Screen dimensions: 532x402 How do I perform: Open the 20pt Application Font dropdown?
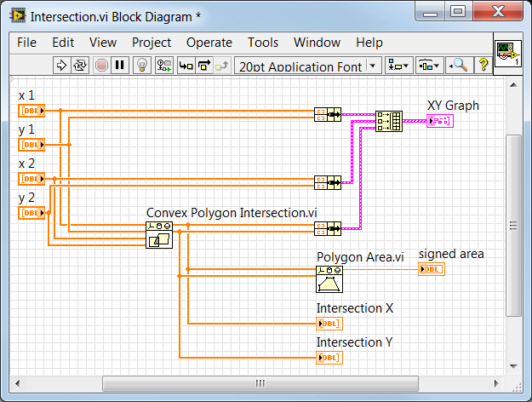pyautogui.click(x=308, y=66)
